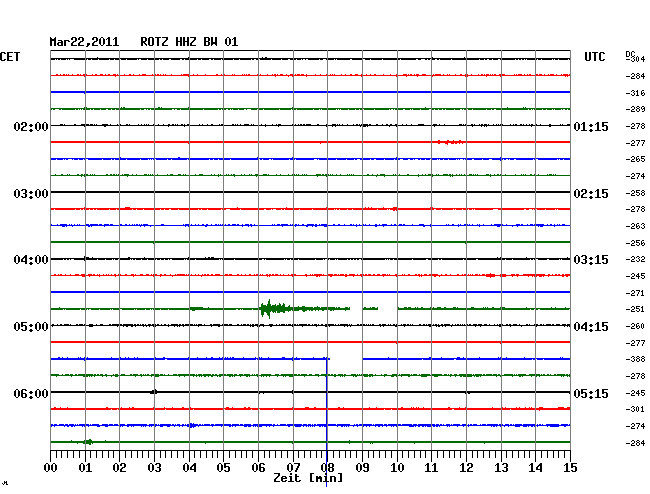The width and height of the screenshot is (650, 494).
Task: Click minute tick label 07
Action: click(x=293, y=468)
